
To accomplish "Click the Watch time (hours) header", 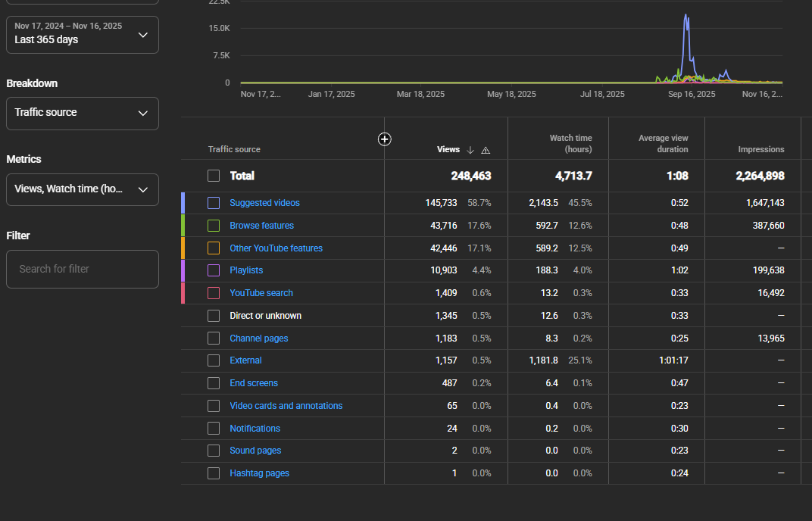I will (570, 144).
